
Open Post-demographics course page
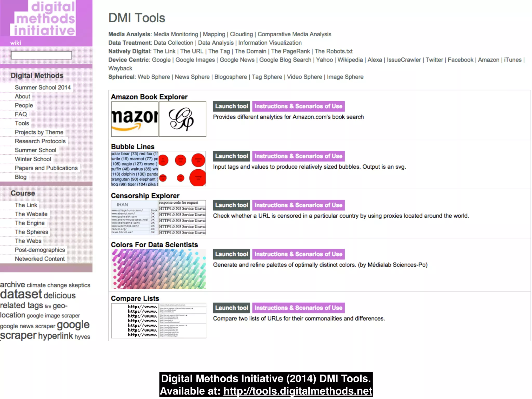40,250
